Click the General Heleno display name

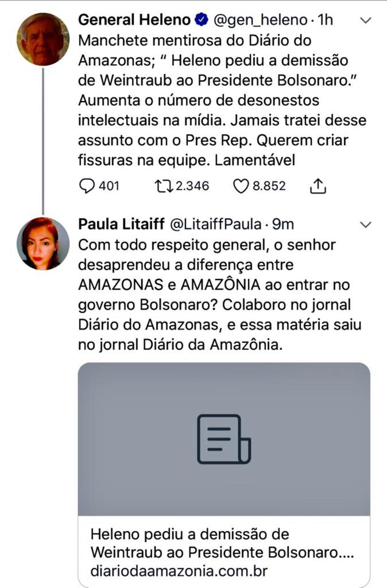(134, 20)
